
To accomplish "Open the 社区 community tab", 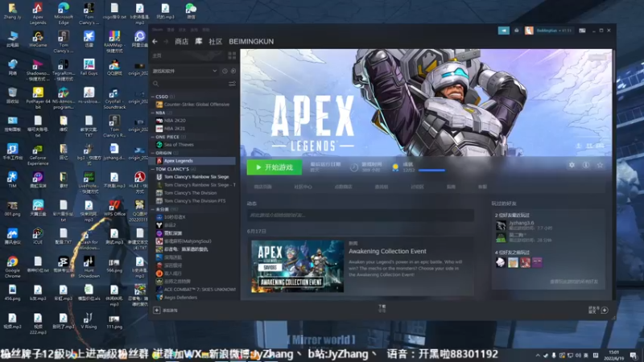I will tap(215, 42).
